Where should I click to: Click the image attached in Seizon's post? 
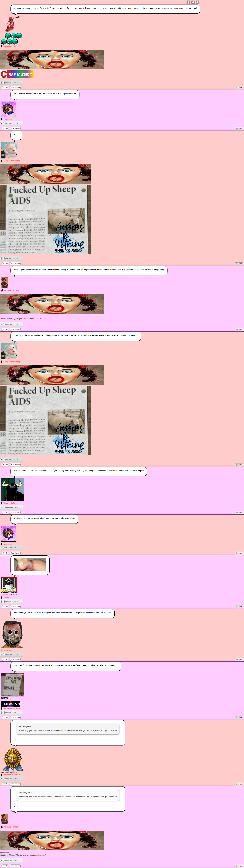point(30,564)
